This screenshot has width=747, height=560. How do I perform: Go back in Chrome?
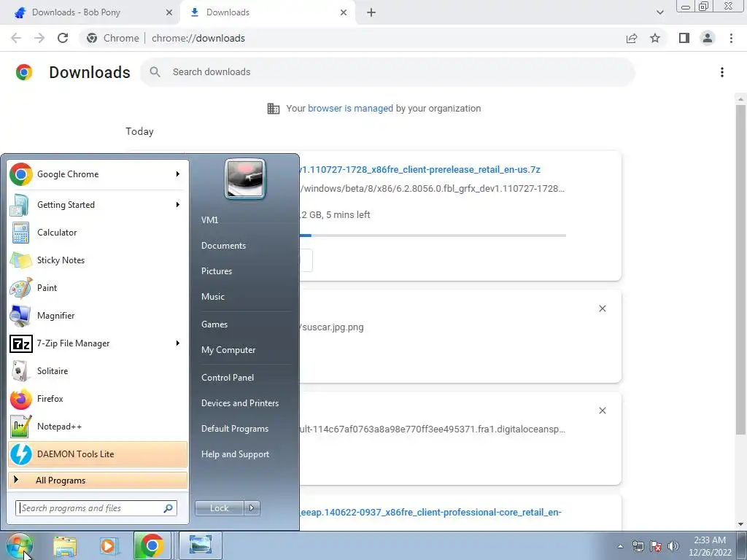[x=16, y=38]
